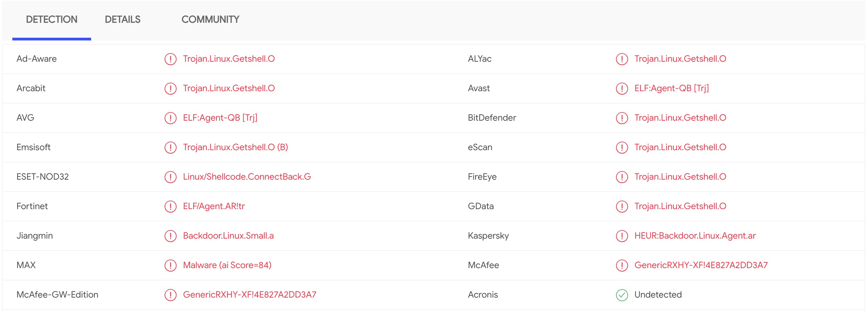This screenshot has width=868, height=312.
Task: Click the Malware (ai Score=84) result
Action: [x=227, y=265]
